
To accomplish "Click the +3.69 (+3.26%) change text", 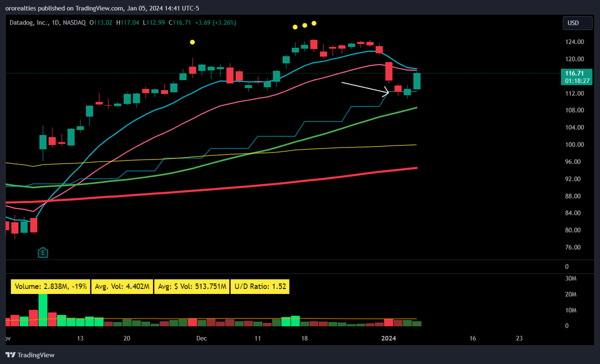I will (x=215, y=22).
